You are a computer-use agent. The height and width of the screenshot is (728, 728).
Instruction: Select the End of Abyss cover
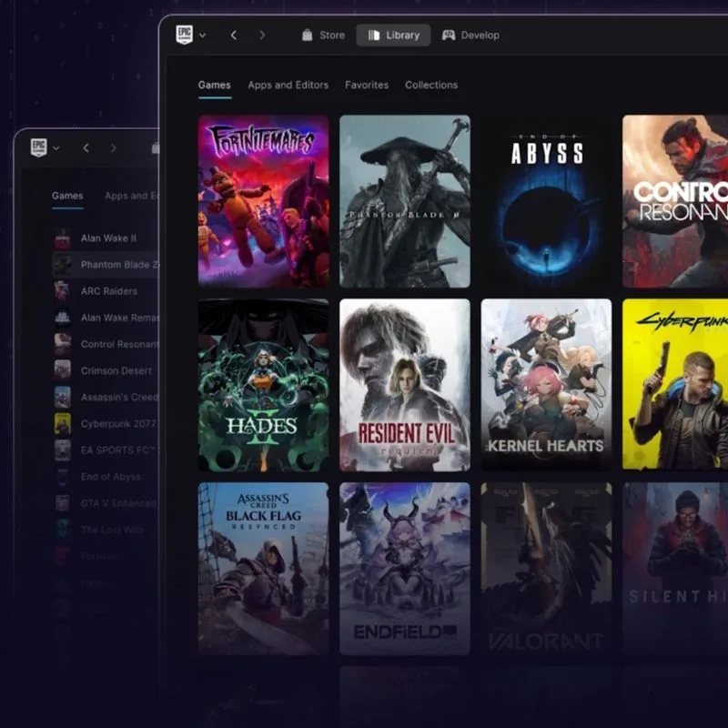[x=547, y=201]
